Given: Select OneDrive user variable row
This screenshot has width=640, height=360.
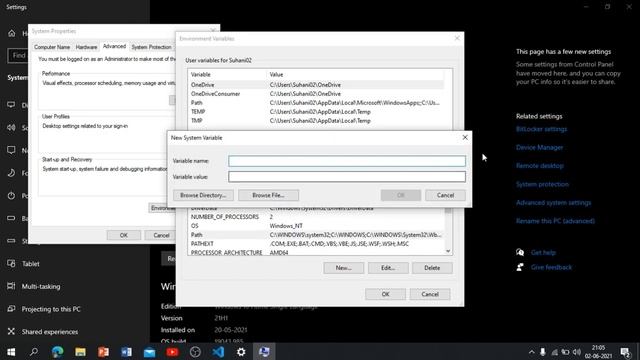Looking at the screenshot, I should tap(317, 84).
